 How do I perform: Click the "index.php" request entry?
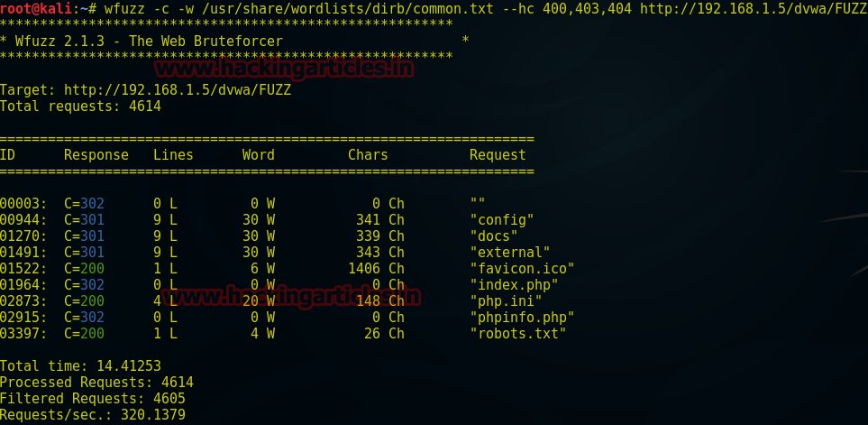[514, 285]
